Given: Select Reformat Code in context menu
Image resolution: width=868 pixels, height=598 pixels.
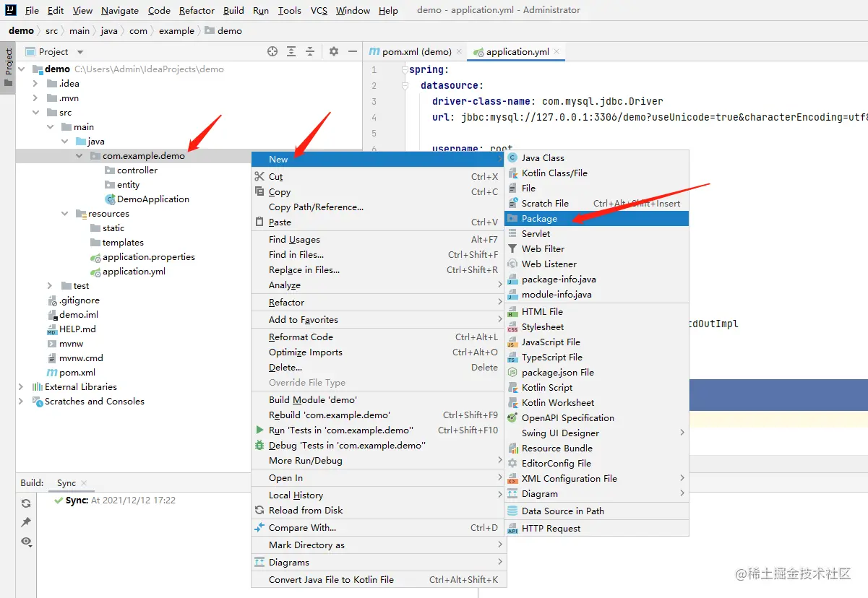Looking at the screenshot, I should click(x=379, y=337).
